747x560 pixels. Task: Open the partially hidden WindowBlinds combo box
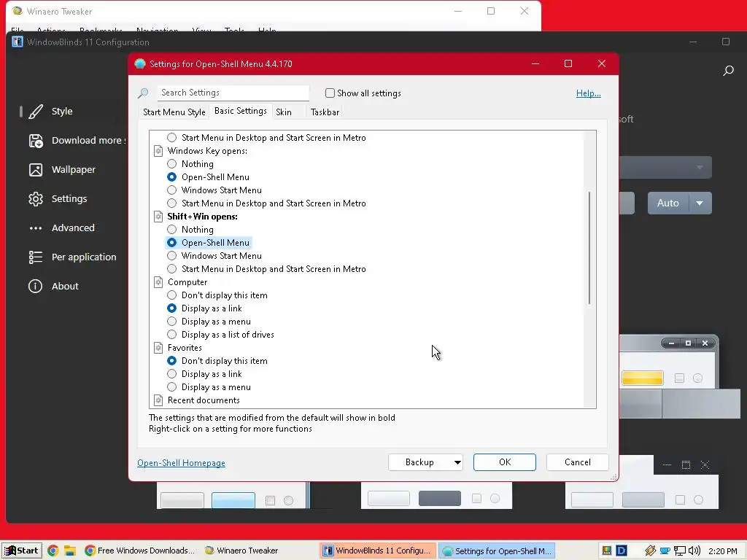(x=665, y=167)
